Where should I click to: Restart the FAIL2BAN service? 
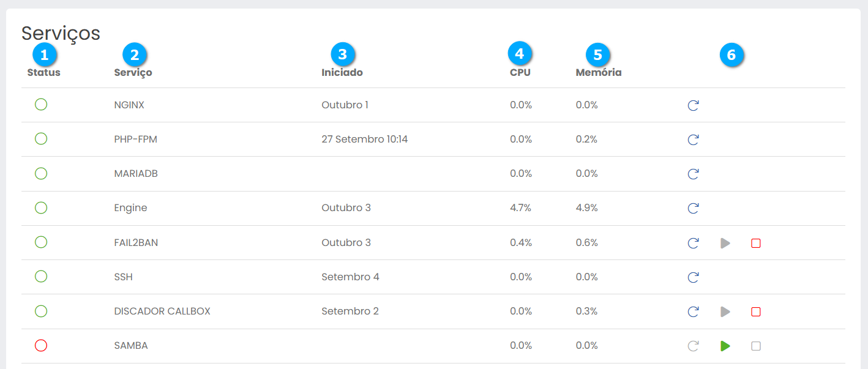click(x=693, y=243)
